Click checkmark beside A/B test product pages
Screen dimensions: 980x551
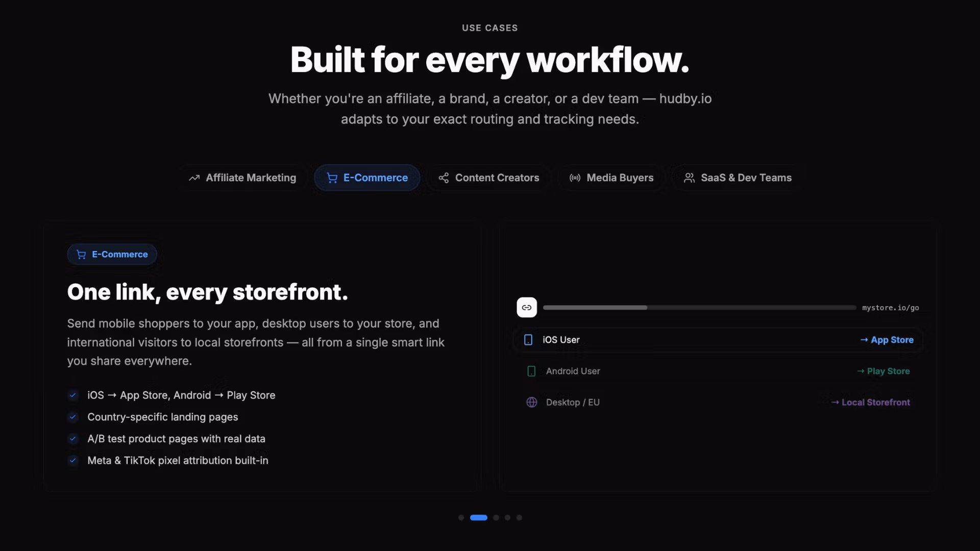click(73, 439)
